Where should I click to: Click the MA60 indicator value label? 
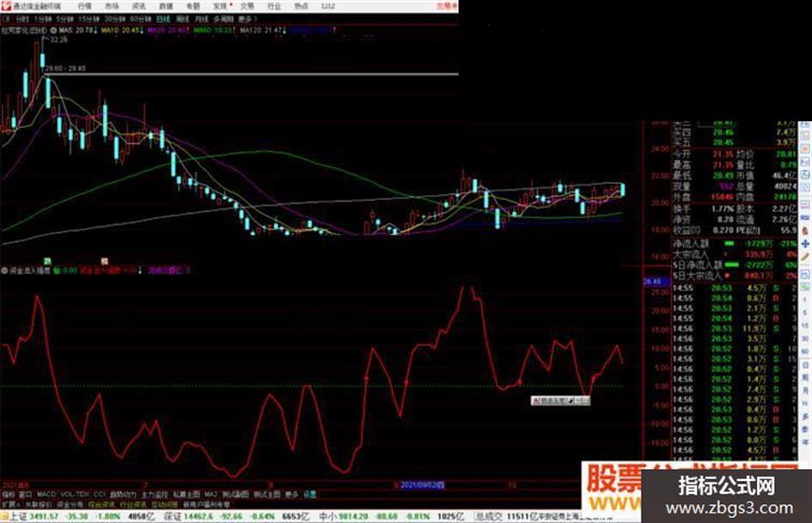pos(212,31)
